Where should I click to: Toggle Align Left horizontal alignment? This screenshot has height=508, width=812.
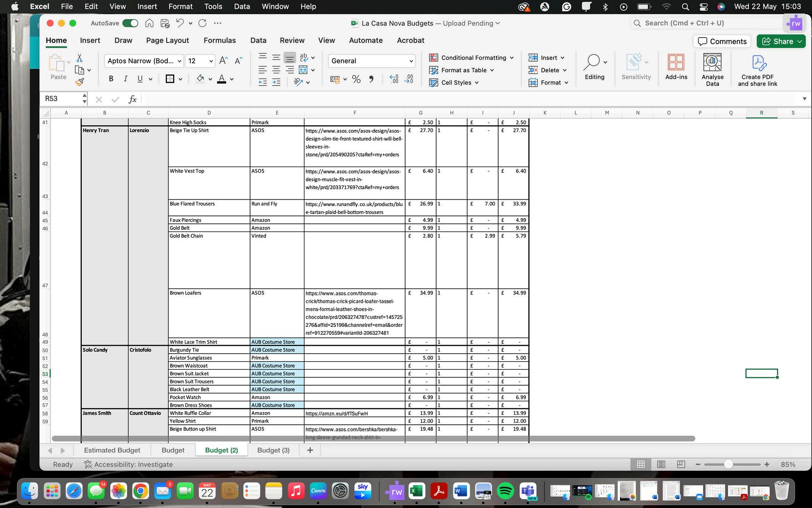[263, 70]
